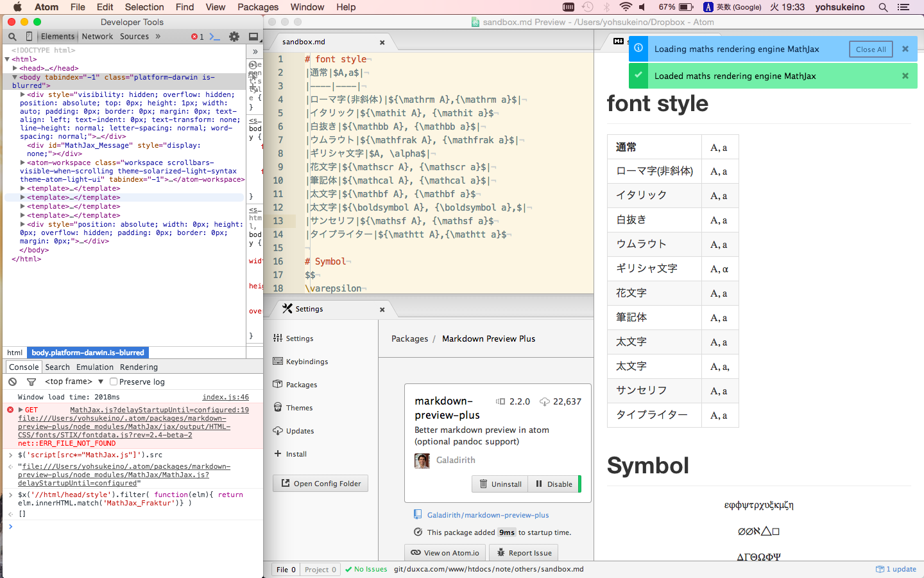Collapse the html element in the DOM tree
This screenshot has height=578, width=924.
tap(7, 59)
